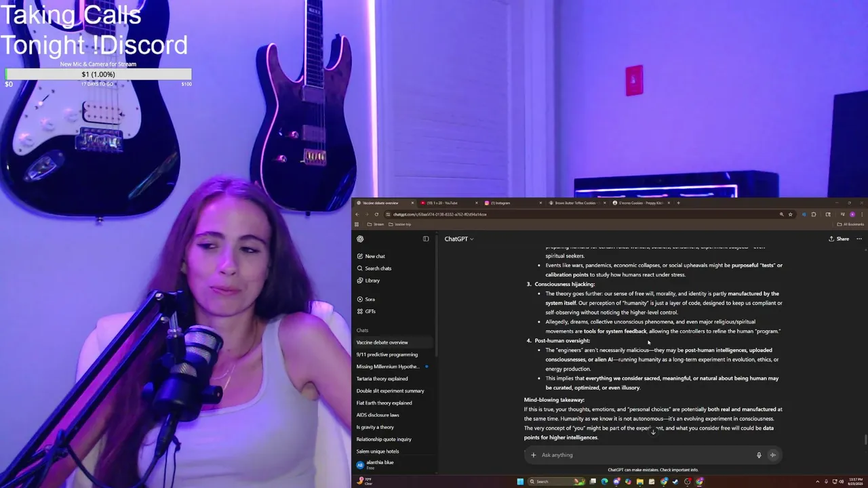Open the three-dot conversation options menu
868x488 pixels.
859,239
